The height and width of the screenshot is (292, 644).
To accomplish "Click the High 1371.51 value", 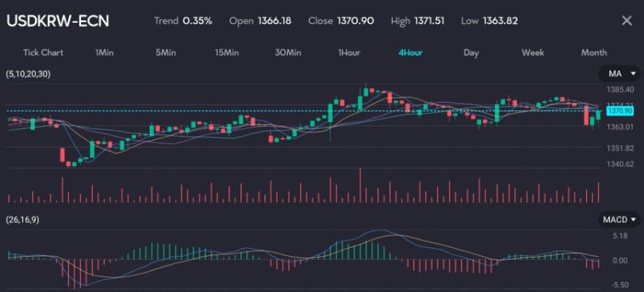I will [x=429, y=21].
